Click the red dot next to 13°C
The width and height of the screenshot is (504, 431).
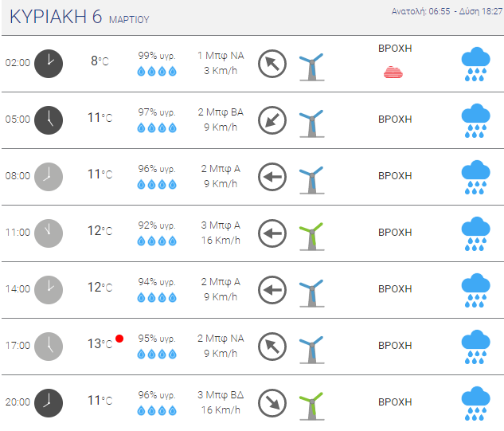coord(119,339)
